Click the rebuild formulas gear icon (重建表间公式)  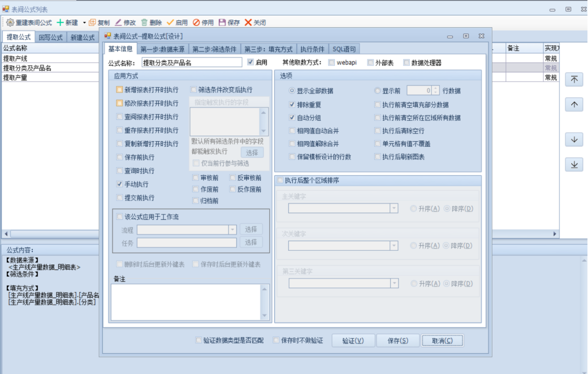point(10,23)
